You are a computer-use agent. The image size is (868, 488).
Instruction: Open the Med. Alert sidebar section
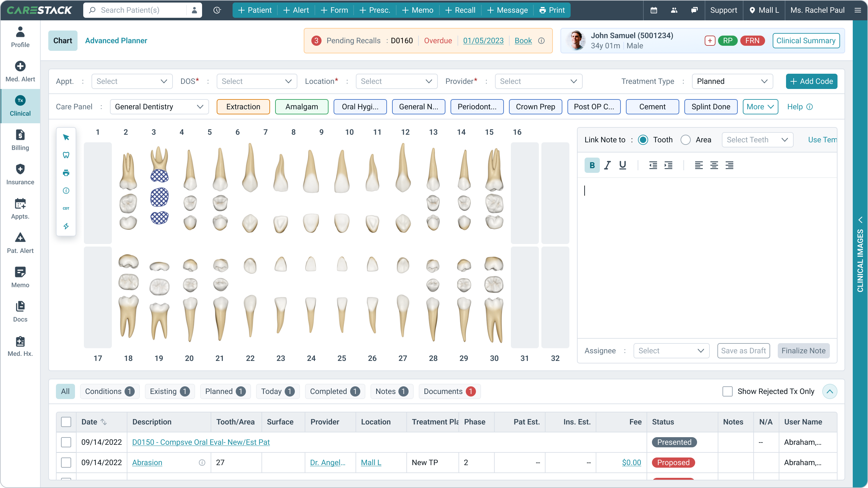[20, 71]
